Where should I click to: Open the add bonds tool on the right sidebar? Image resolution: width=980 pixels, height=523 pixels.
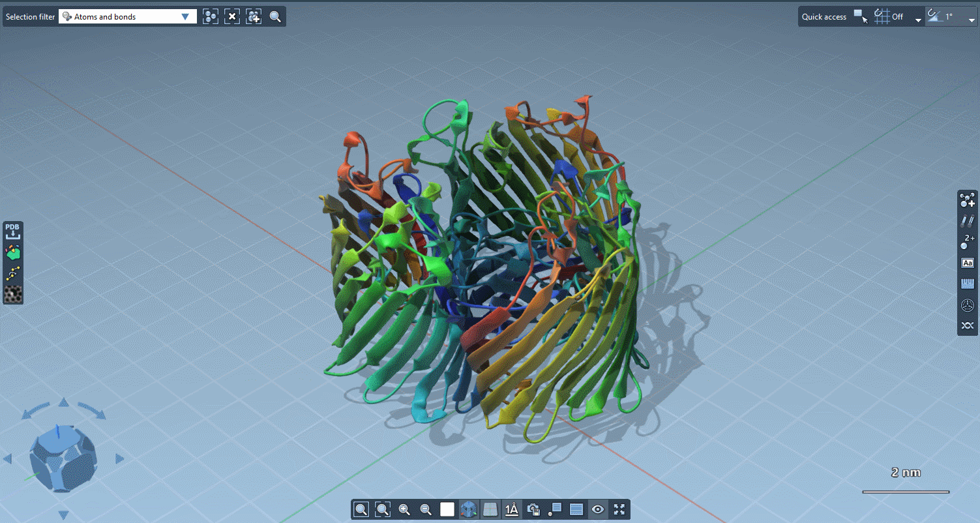(x=968, y=221)
